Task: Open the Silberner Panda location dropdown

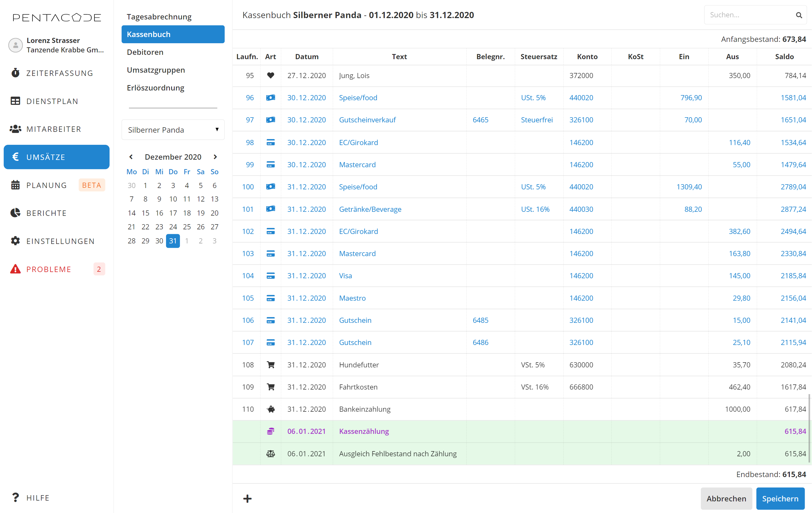Action: tap(173, 130)
